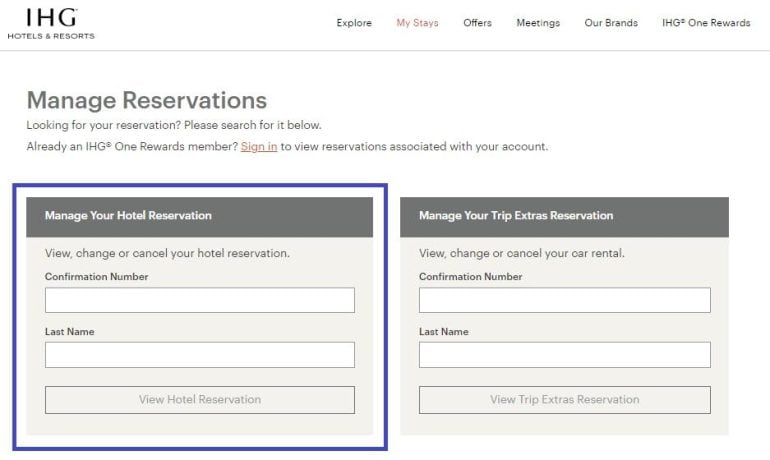Focus the trip extras Confirmation Number field
The width and height of the screenshot is (770, 460).
point(564,300)
